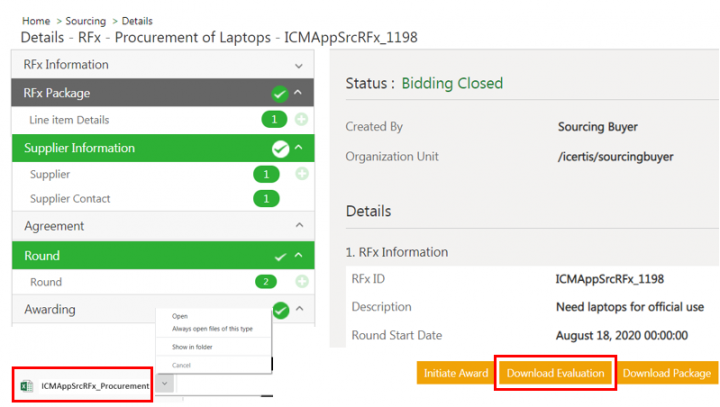Choose Show in folder from the menu
This screenshot has height=407, width=720.
click(191, 347)
